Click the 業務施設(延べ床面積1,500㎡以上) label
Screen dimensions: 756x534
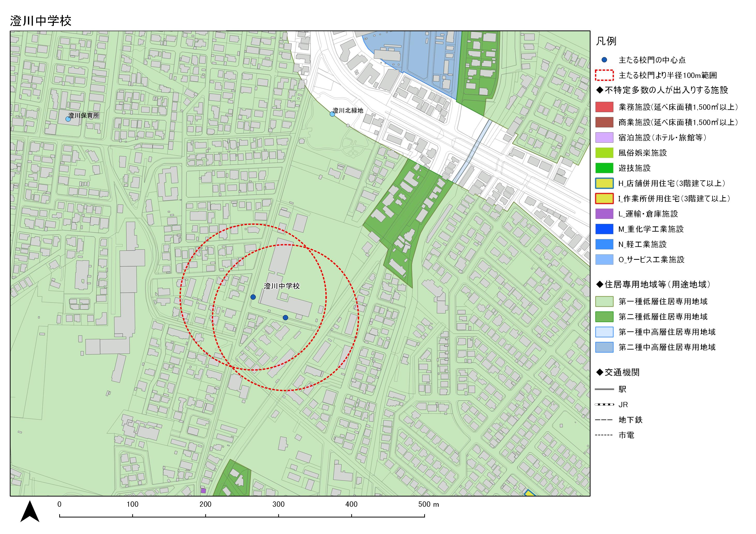pyautogui.click(x=678, y=107)
